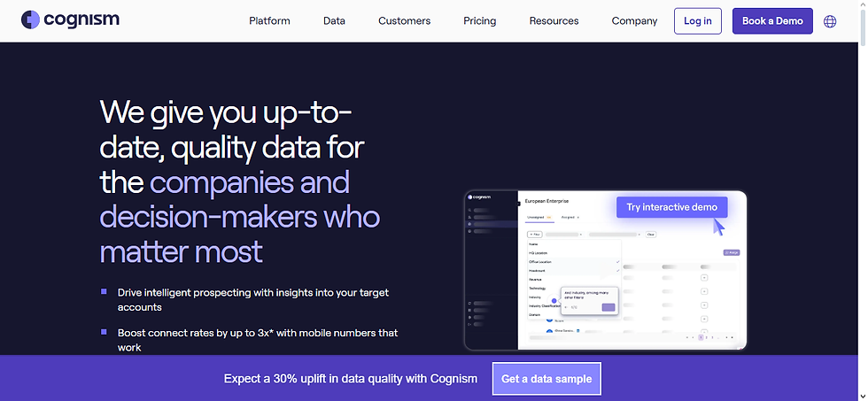The width and height of the screenshot is (868, 401).
Task: Open the globe language selector
Action: coord(830,21)
